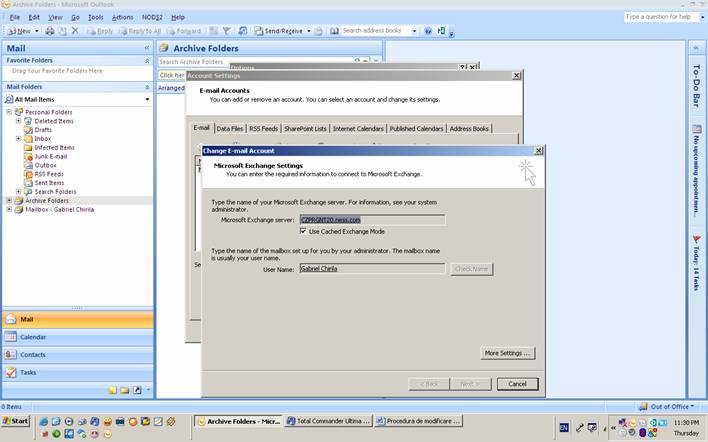Open the All Mail Items dropdown
708x442 pixels.
click(x=78, y=99)
